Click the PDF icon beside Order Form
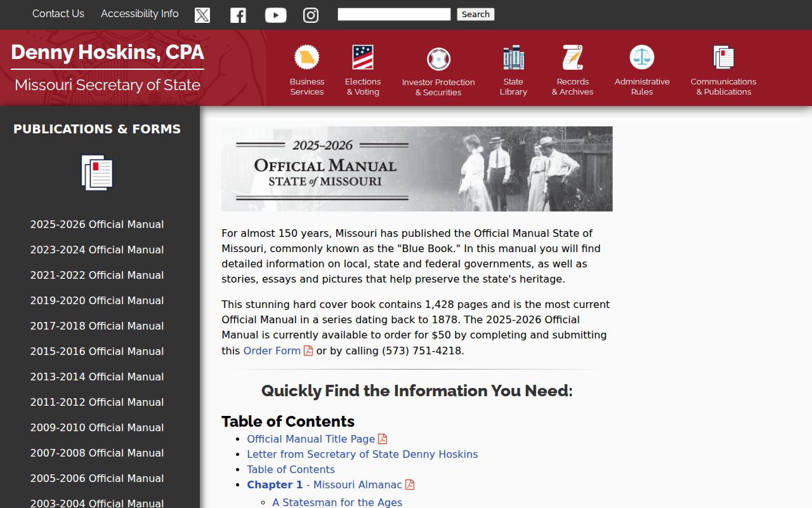812x508 pixels. (x=308, y=351)
